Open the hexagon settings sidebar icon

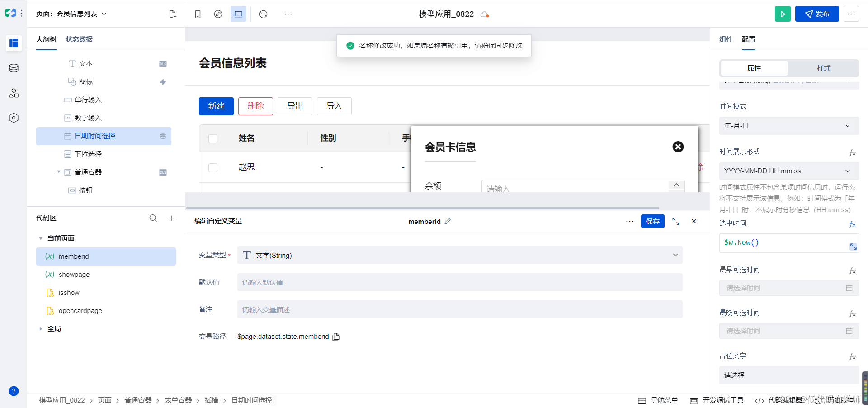14,118
